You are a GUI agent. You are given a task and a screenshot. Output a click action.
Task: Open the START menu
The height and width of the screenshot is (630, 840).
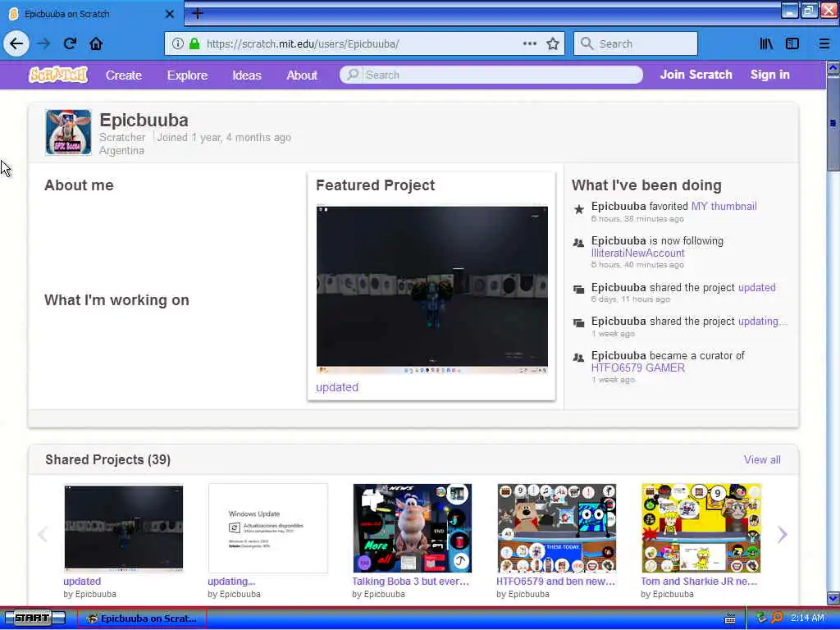click(x=34, y=619)
